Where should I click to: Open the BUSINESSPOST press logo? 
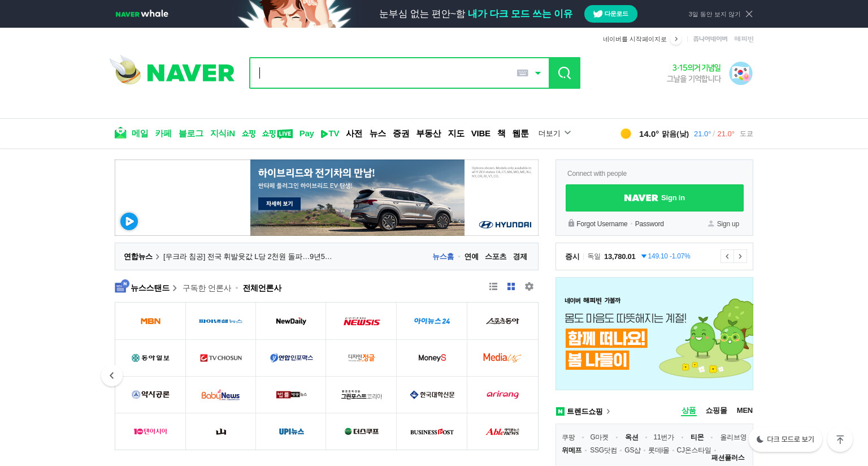click(432, 432)
